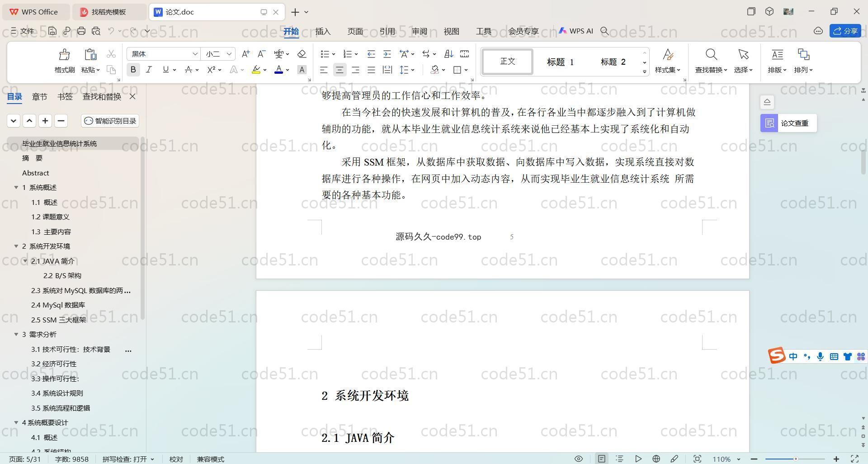Clear formatting with the eraser icon
Screen dimensions: 868x464
point(302,54)
